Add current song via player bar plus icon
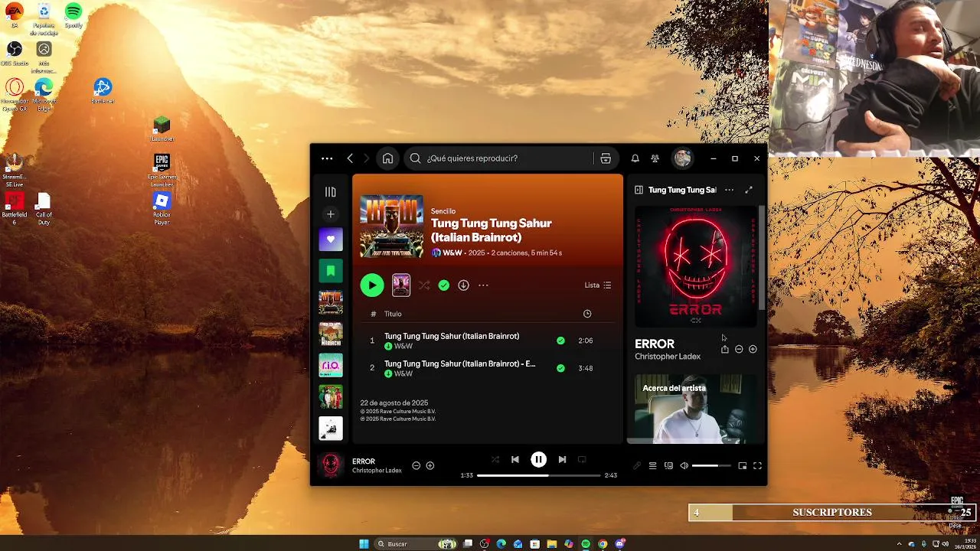Image resolution: width=980 pixels, height=551 pixels. (x=430, y=465)
